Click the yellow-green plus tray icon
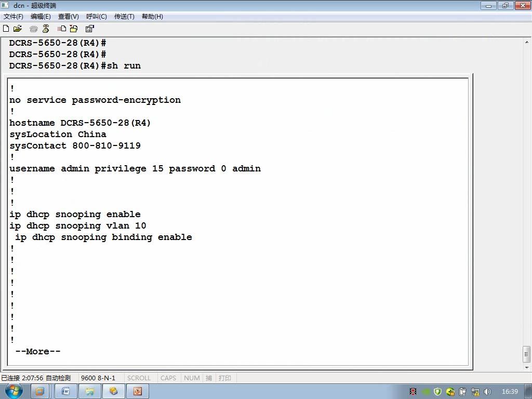The width and height of the screenshot is (532, 399). [x=450, y=392]
